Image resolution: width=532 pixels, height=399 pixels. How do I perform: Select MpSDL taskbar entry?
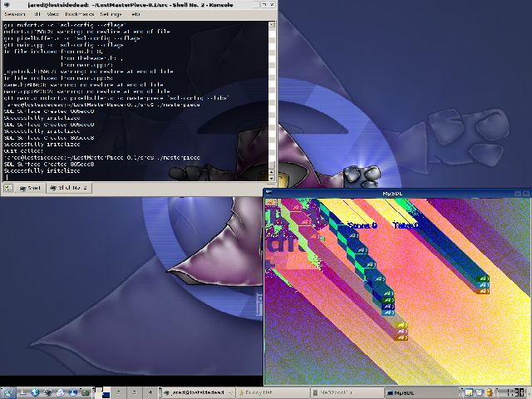click(x=421, y=392)
